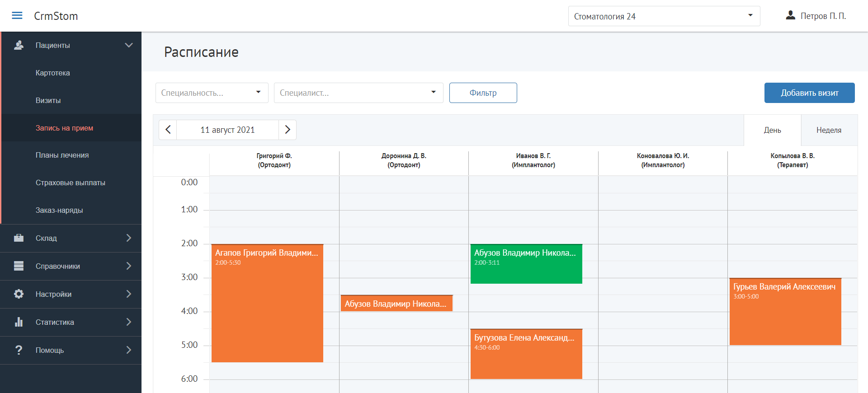868x393 pixels.
Task: Switch to the День view tab
Action: pyautogui.click(x=773, y=130)
